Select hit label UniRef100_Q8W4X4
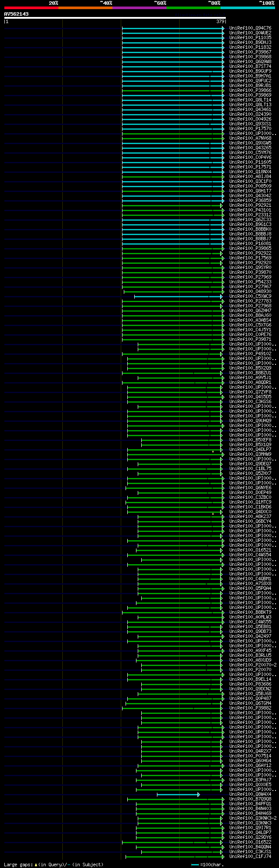 250,794
